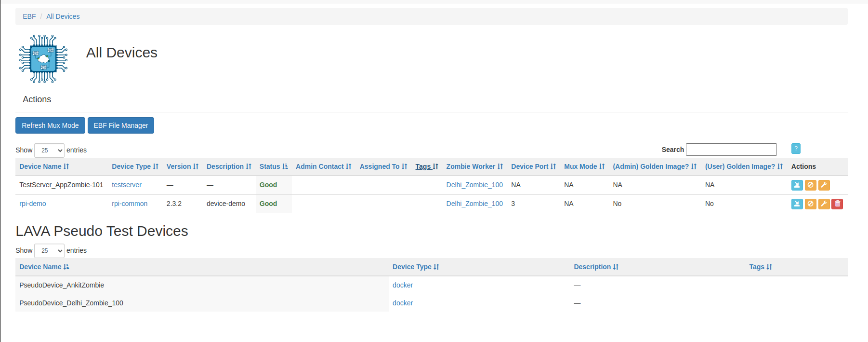Sort devices by Device Port column

click(x=533, y=166)
